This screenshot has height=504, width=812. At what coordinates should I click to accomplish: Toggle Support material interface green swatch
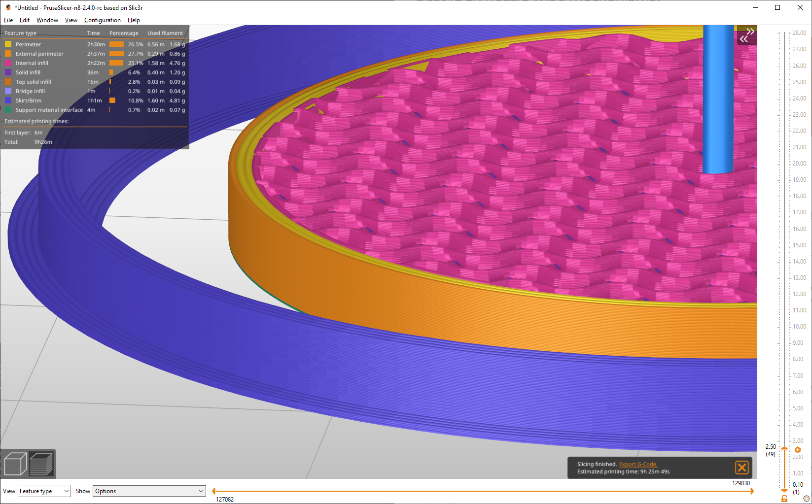tap(8, 110)
